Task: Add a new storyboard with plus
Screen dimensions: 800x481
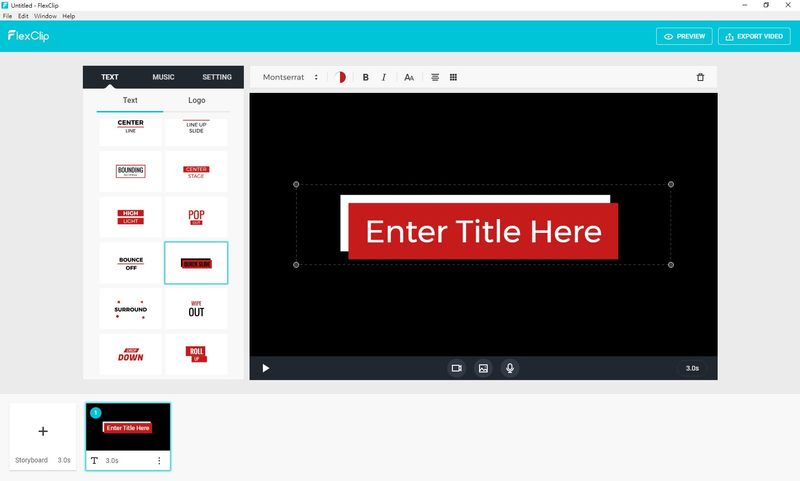Action: pos(43,432)
